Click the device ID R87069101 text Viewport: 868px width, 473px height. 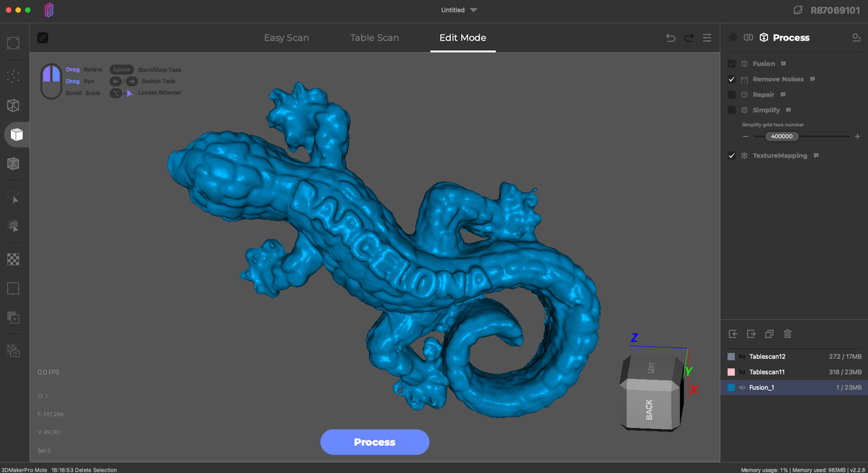[x=835, y=10]
